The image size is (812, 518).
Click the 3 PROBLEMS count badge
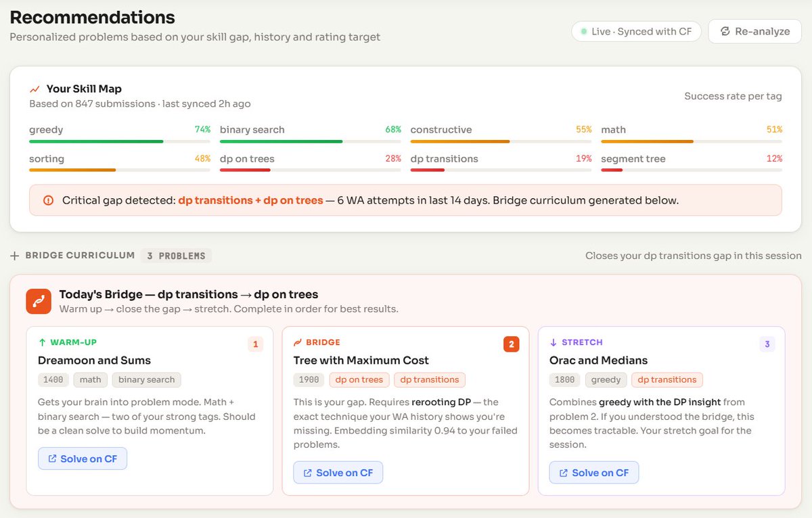tap(176, 256)
